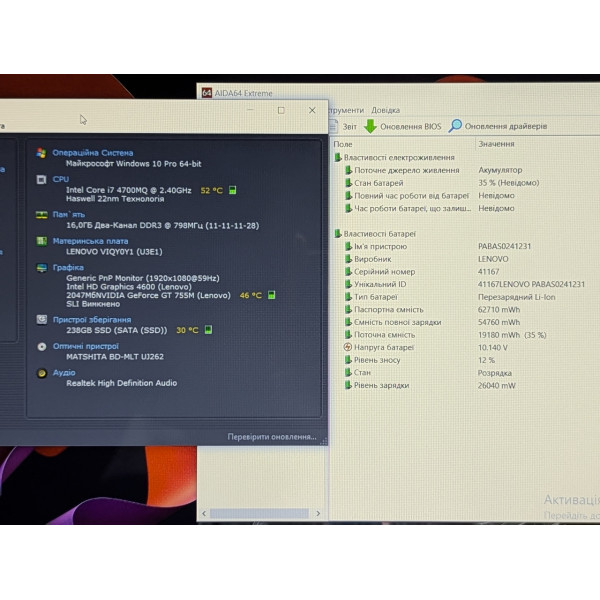This screenshot has width=600, height=600.
Task: Open the Графіка section link
Action: tap(68, 267)
